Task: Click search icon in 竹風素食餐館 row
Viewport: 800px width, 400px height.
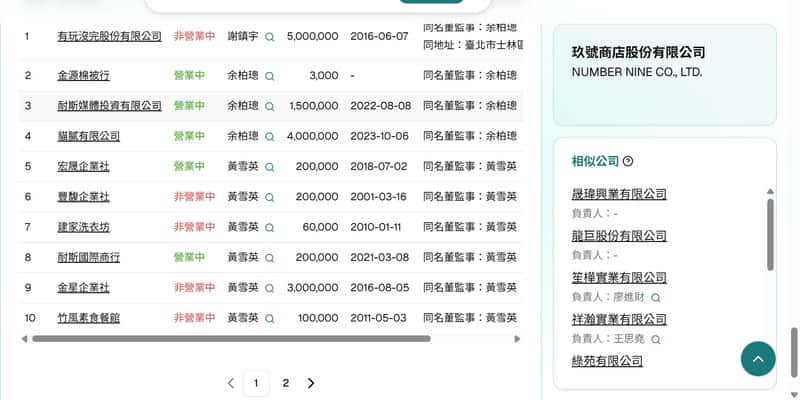Action: (x=269, y=319)
